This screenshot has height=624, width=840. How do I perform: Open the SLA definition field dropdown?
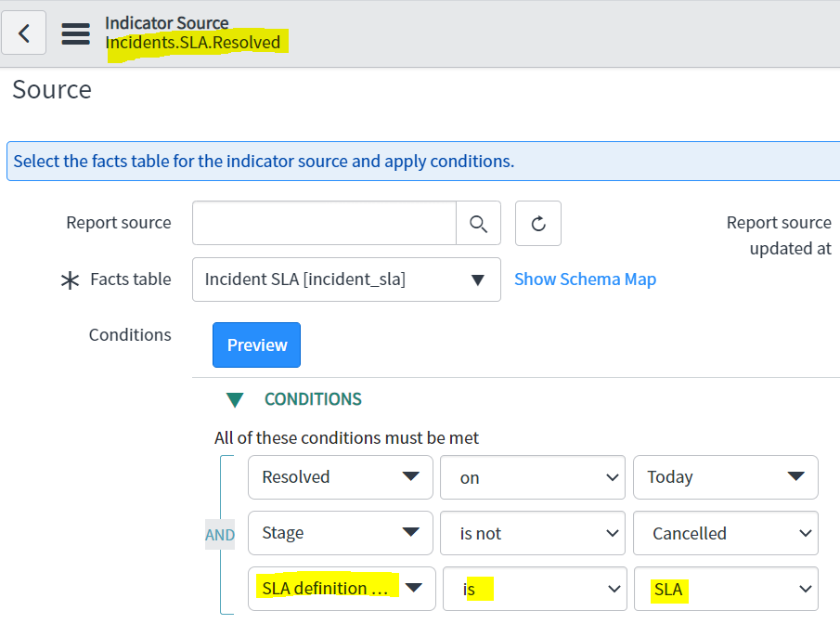tap(342, 589)
